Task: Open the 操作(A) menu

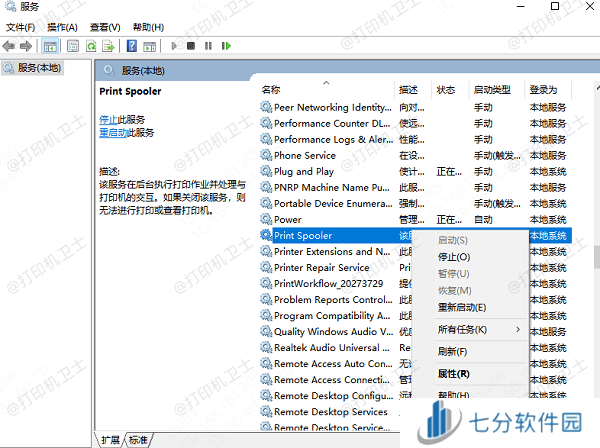Action: click(x=62, y=27)
